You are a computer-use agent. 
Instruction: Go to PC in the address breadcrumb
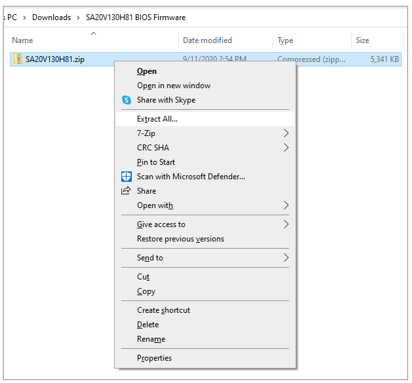coord(12,17)
